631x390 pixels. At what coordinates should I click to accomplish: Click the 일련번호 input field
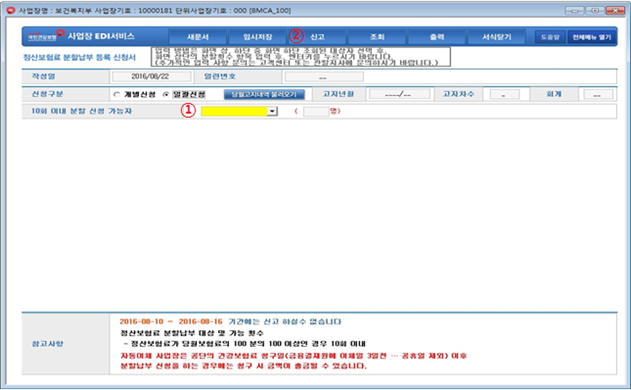pyautogui.click(x=324, y=76)
